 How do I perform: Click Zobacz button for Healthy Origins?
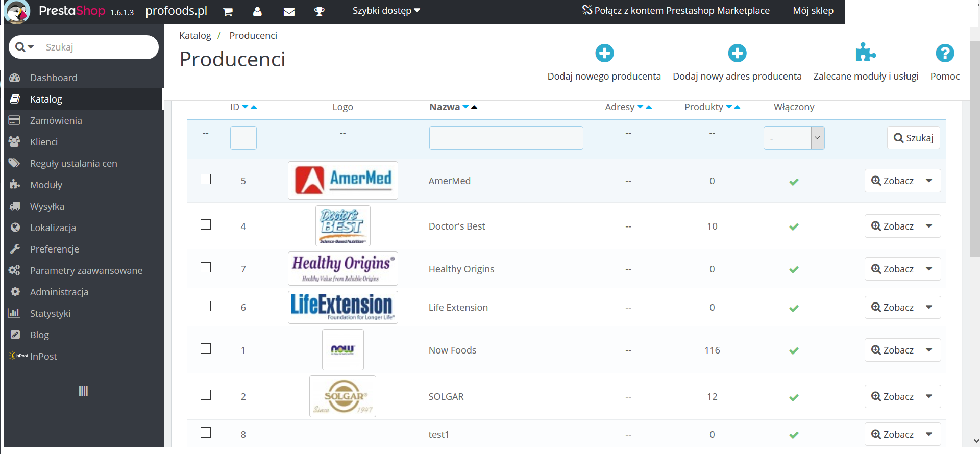pyautogui.click(x=893, y=269)
